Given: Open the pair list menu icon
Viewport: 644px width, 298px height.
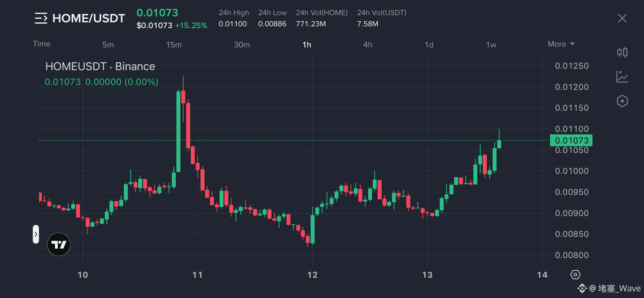Looking at the screenshot, I should coord(41,18).
